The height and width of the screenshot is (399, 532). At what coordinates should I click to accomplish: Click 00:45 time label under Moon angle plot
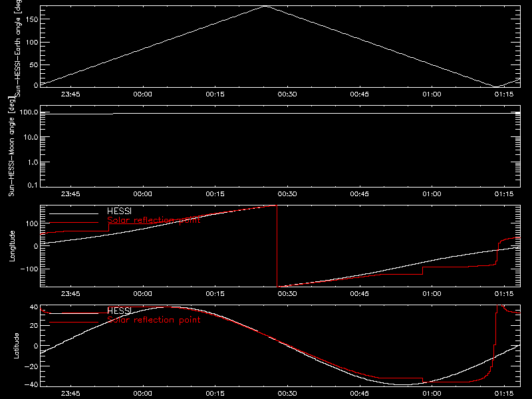tap(360, 194)
